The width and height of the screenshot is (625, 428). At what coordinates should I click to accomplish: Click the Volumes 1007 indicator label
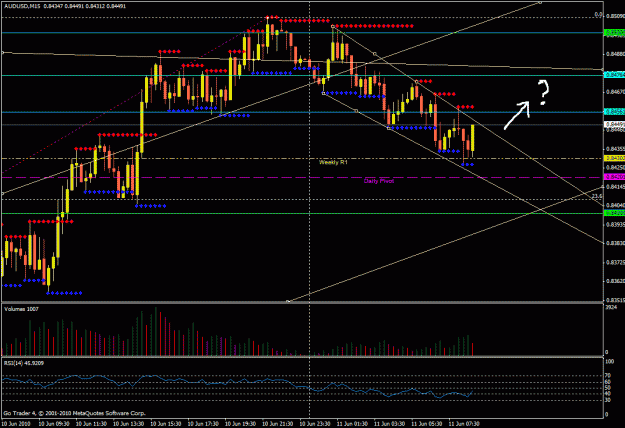(21, 309)
